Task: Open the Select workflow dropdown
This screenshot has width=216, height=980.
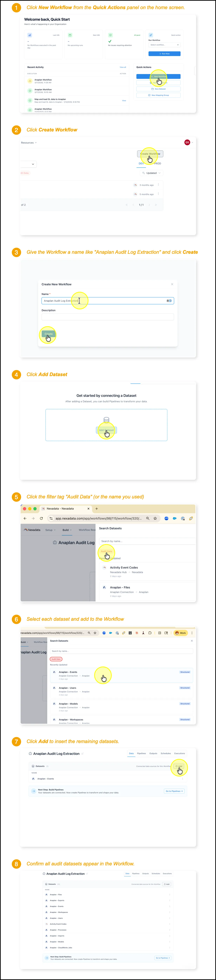Action: (x=164, y=45)
